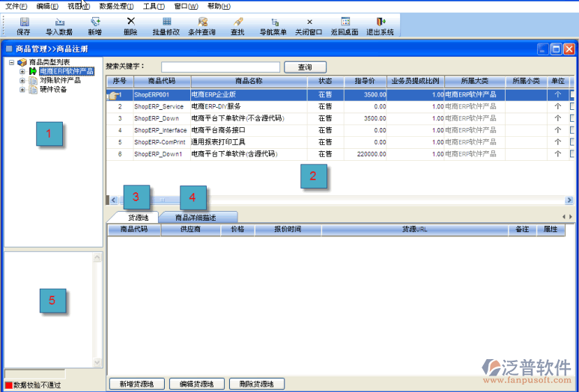The image size is (579, 392).
Task: Click the green arrow icon of 电商ERP软件产品
Action: click(33, 71)
